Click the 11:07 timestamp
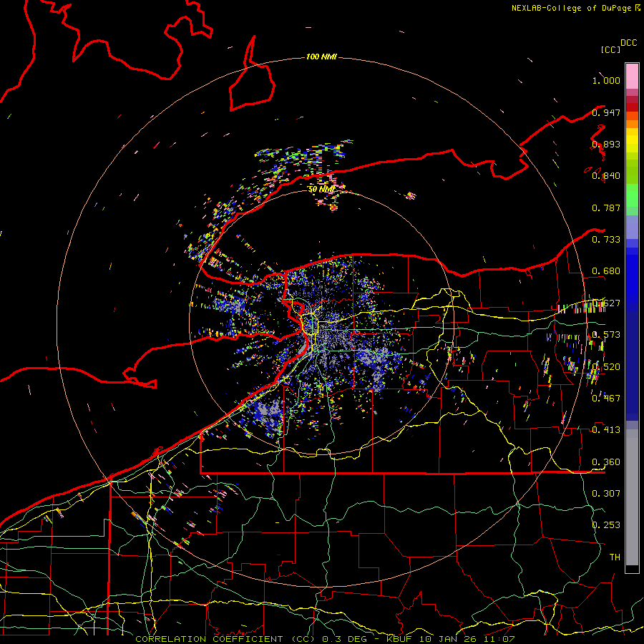The height and width of the screenshot is (644, 644). coord(499,639)
